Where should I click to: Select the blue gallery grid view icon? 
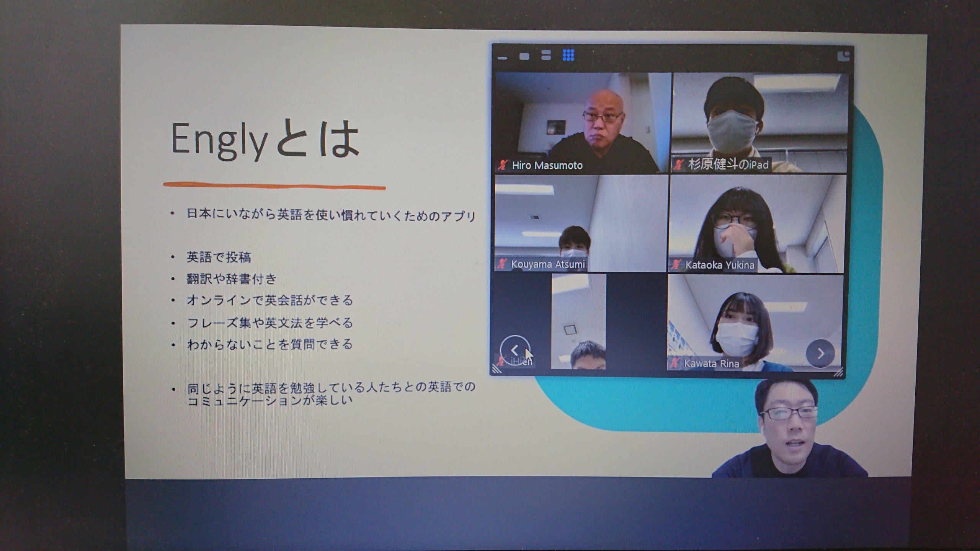click(x=568, y=55)
